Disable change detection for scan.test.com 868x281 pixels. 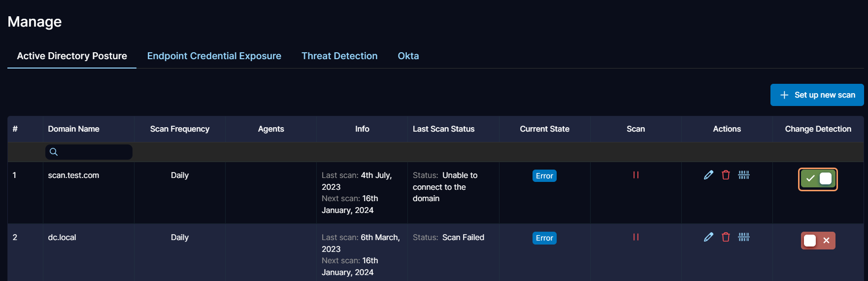818,179
